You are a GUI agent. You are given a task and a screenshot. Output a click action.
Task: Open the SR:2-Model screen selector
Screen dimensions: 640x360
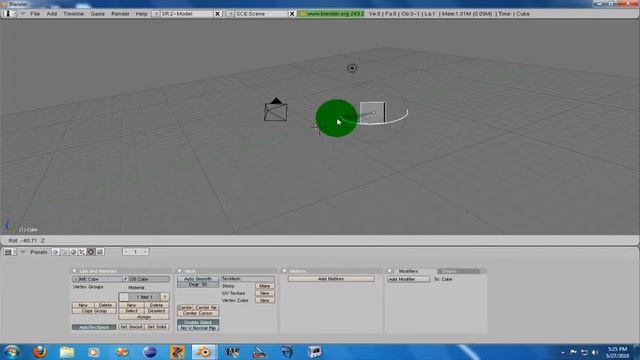[156, 13]
